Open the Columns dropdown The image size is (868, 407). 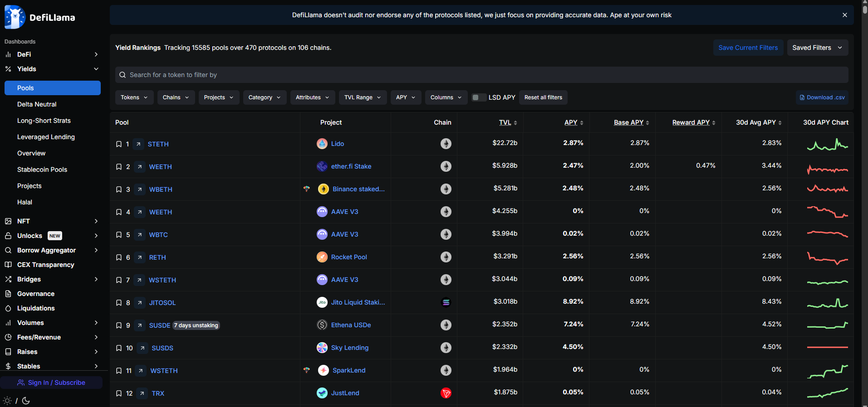446,97
